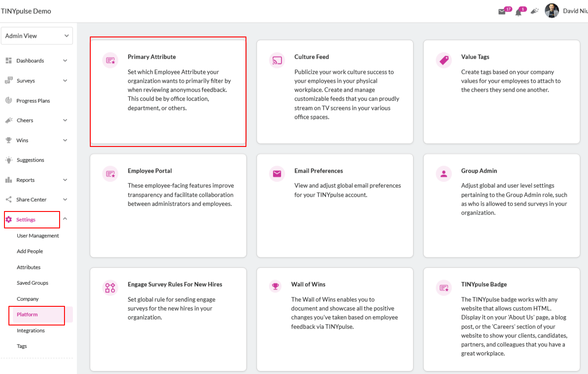This screenshot has height=374, width=588.
Task: Click the Primary Attribute card icon
Action: (110, 60)
